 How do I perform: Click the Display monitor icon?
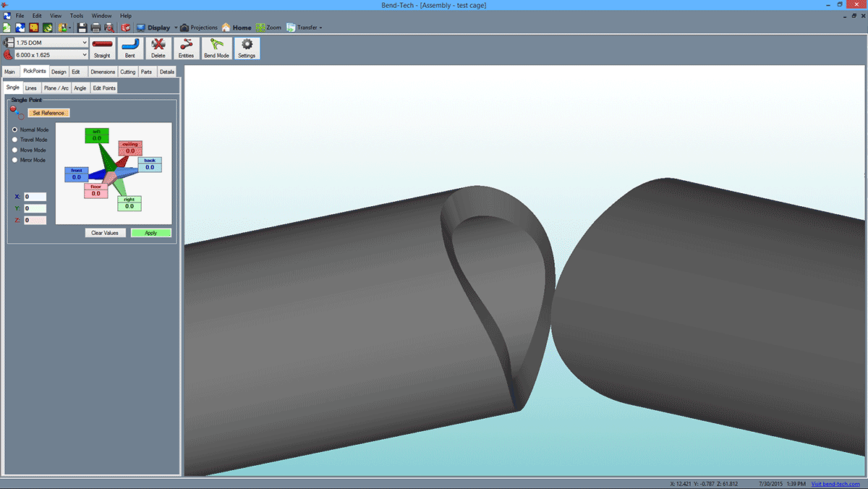141,27
